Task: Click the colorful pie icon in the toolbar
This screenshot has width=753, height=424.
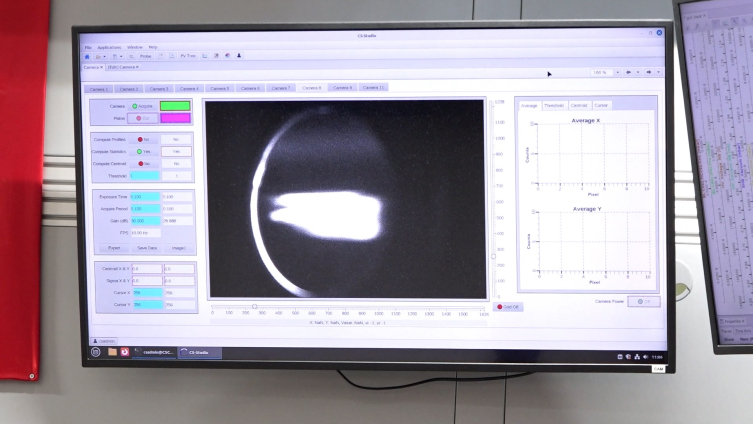Action: (227, 56)
